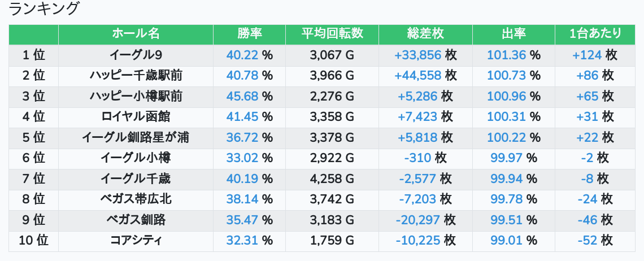
Task: Click the 出率 column header
Action: [x=514, y=34]
